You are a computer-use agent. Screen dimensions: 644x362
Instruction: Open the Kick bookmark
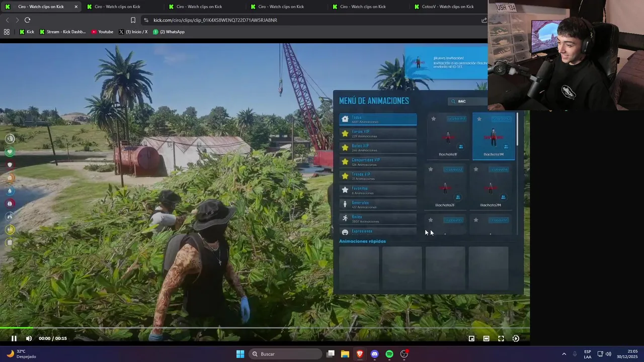tap(27, 32)
